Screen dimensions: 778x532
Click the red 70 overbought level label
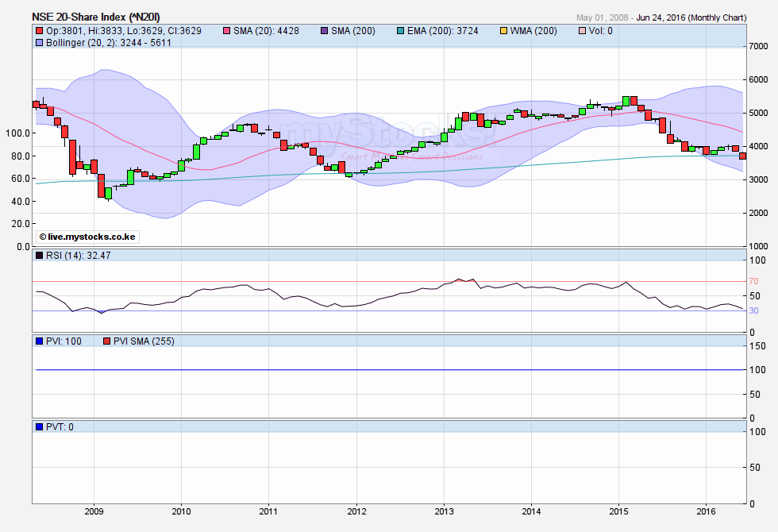(753, 282)
